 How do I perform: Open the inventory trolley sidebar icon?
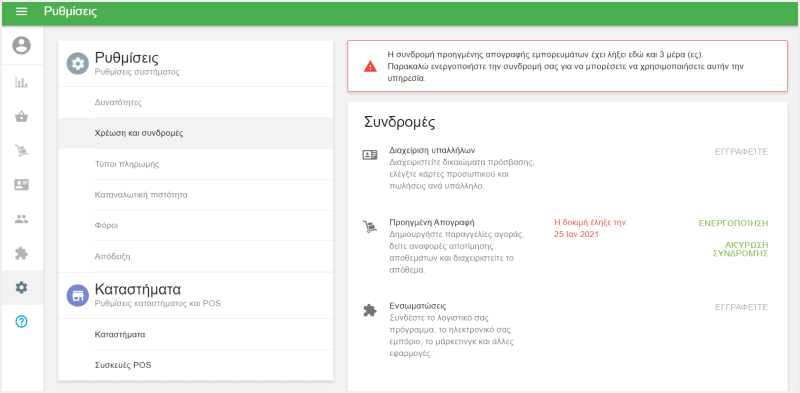(21, 151)
